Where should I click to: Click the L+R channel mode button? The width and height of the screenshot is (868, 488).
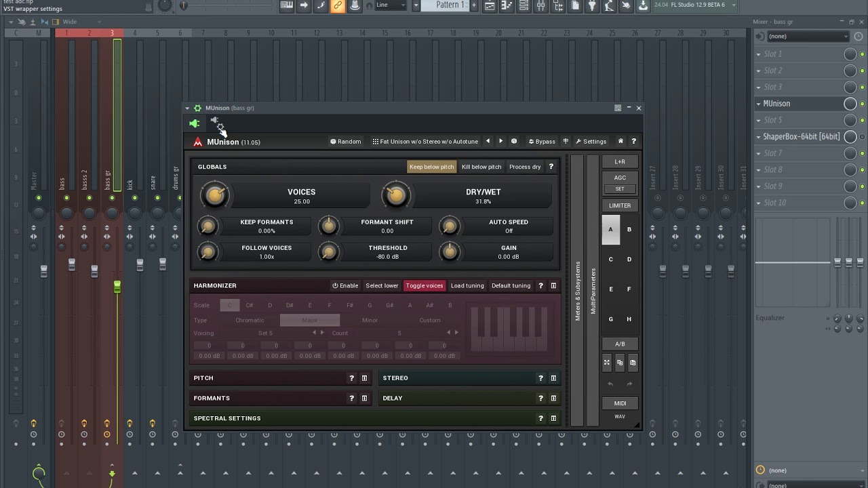pos(620,162)
